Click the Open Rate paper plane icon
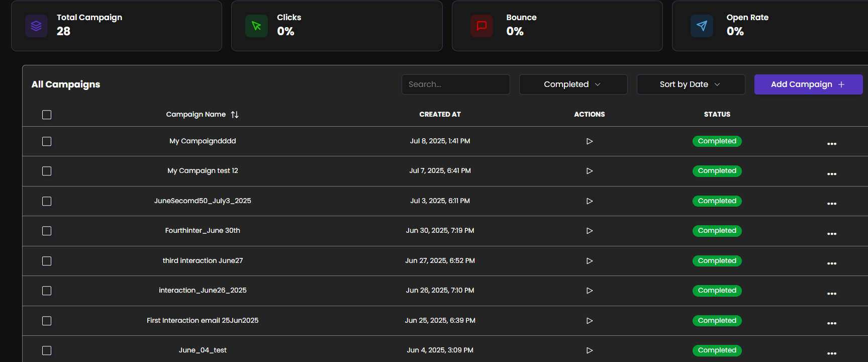Screen dimensions: 868x362 (x=702, y=26)
